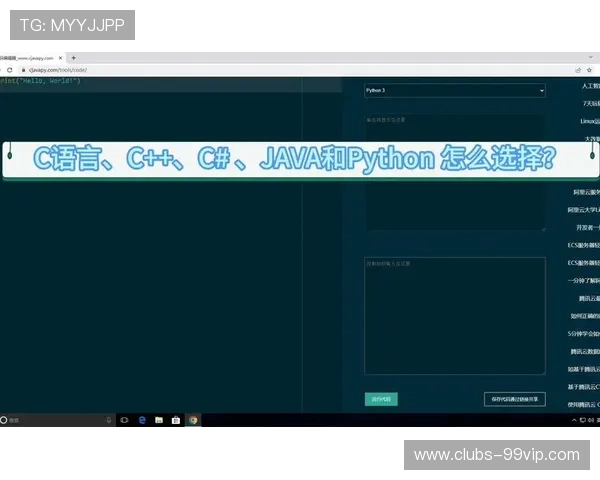Open the 使用腾讯云 sidebar link
The height and width of the screenshot is (480, 600).
584,405
